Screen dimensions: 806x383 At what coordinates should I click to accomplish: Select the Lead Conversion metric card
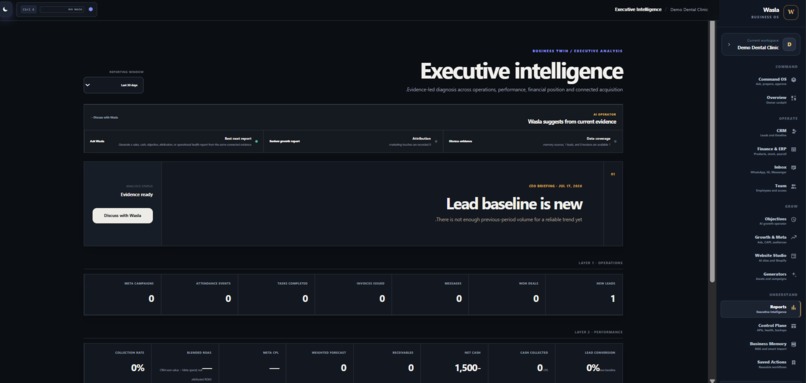pos(589,363)
